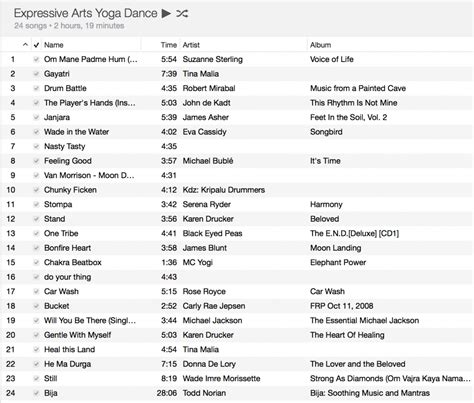474x403 pixels.
Task: Click album Voice of Life
Action: [332, 59]
